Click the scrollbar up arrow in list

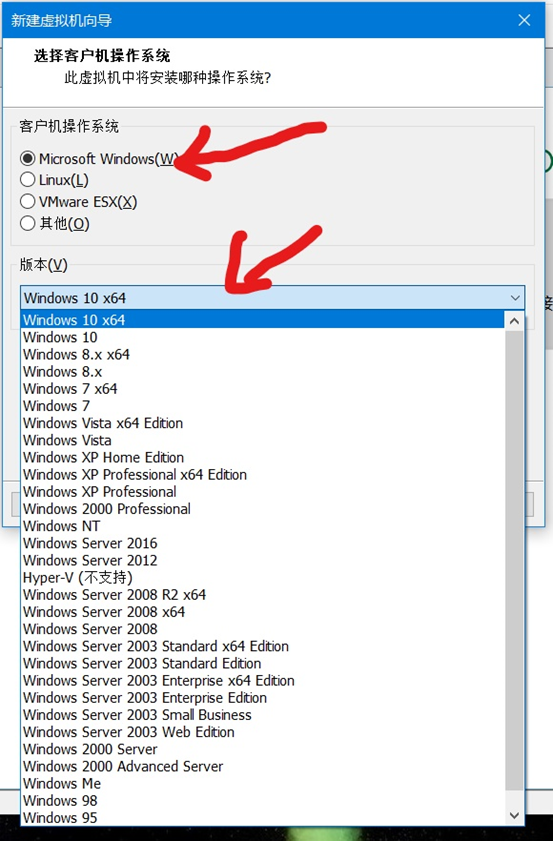pyautogui.click(x=514, y=321)
